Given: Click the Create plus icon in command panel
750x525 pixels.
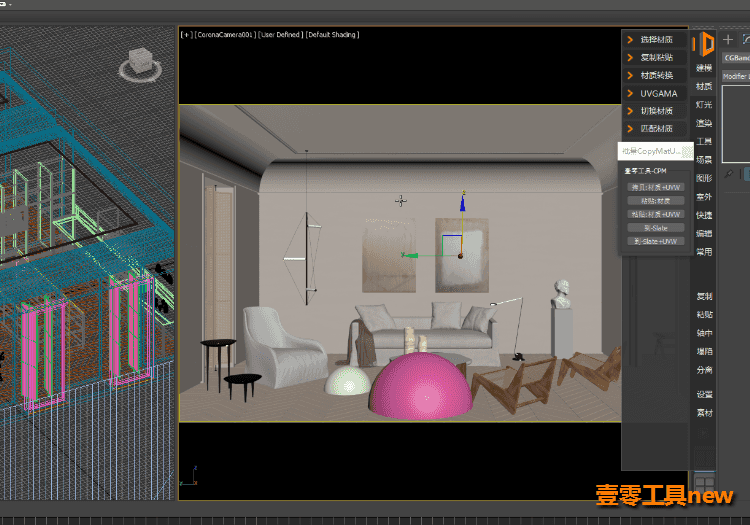Looking at the screenshot, I should (728, 40).
